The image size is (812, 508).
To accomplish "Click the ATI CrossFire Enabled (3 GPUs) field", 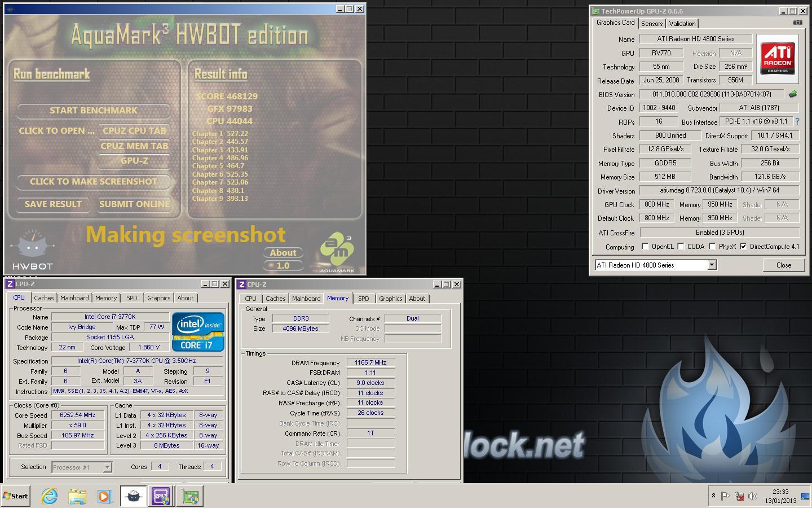I will coord(720,233).
